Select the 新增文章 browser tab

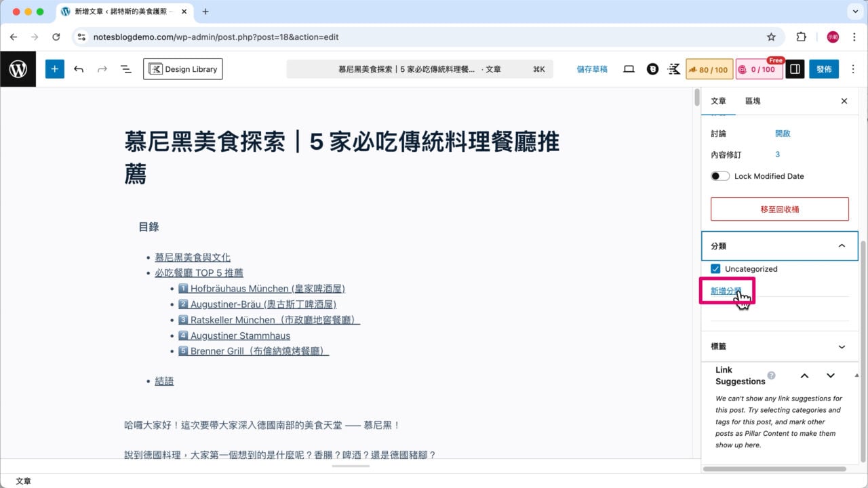click(x=115, y=12)
